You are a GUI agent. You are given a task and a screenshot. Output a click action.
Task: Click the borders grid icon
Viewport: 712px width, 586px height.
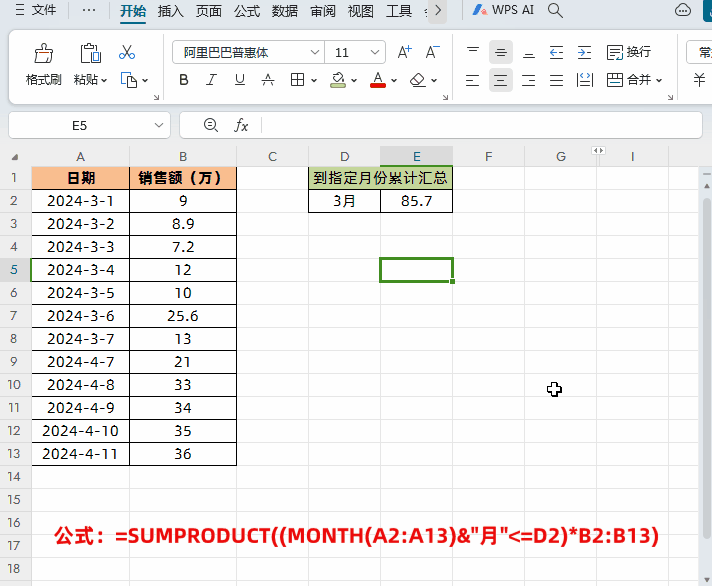(x=297, y=80)
